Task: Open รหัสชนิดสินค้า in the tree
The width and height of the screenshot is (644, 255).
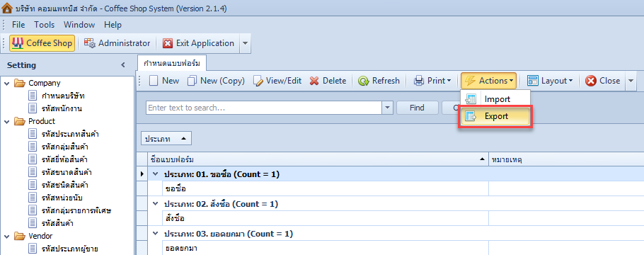Action: pyautogui.click(x=65, y=185)
